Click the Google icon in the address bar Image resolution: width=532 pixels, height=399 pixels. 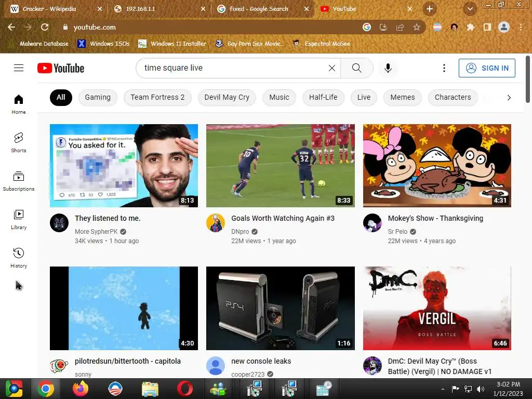coord(366,27)
